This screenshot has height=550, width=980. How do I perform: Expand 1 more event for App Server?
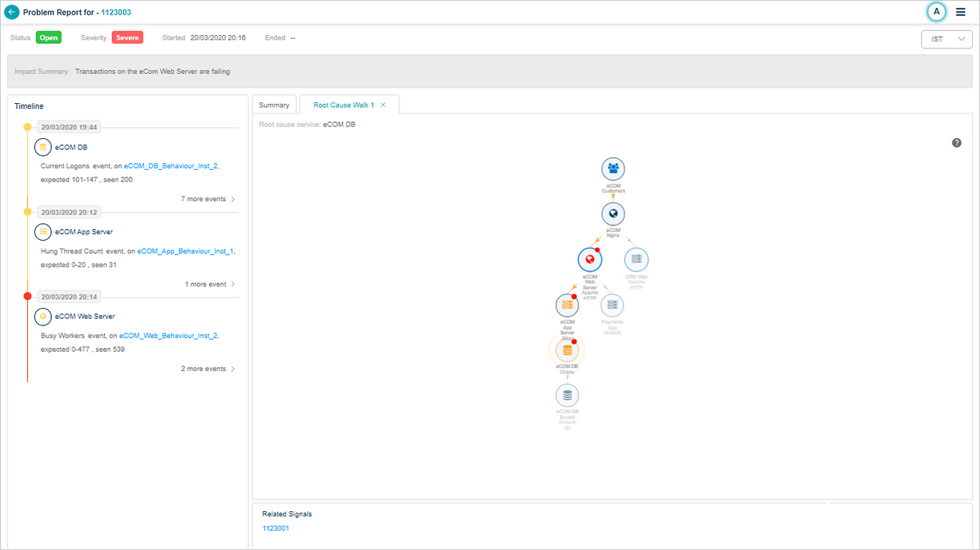point(210,284)
